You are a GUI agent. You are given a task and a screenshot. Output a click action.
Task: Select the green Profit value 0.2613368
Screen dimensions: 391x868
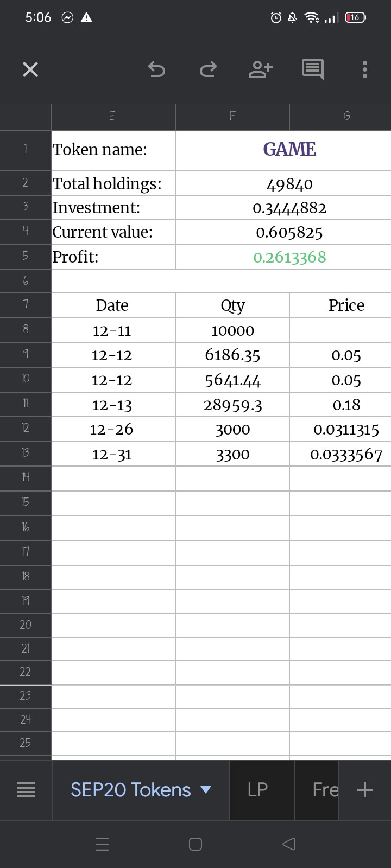[x=289, y=257]
